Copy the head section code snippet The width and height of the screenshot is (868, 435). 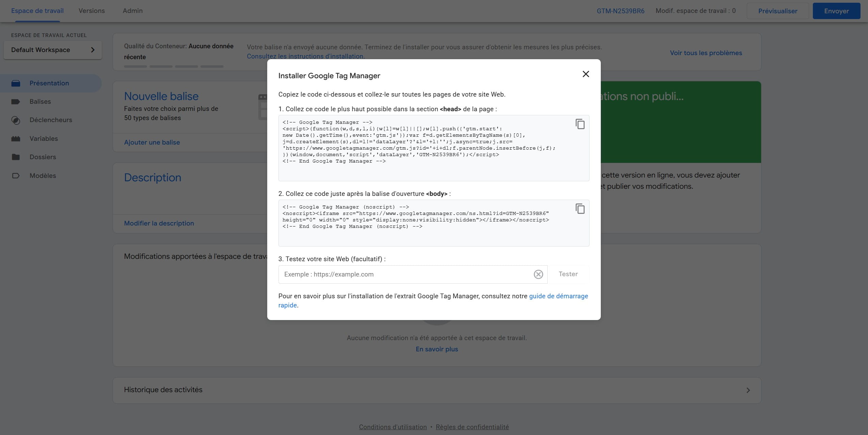(x=580, y=124)
